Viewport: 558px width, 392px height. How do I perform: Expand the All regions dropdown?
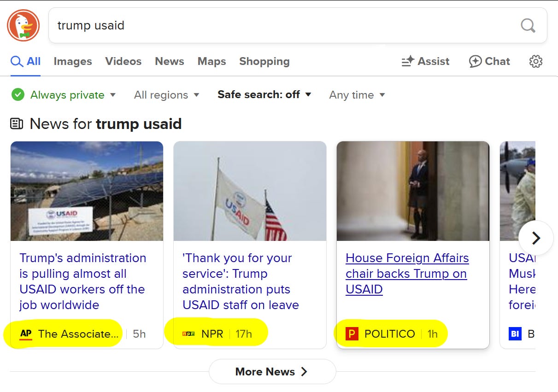[166, 95]
